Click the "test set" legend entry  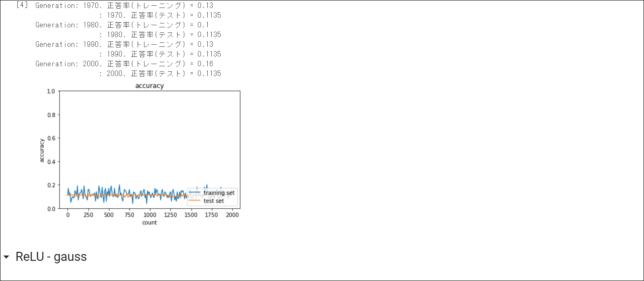pos(207,201)
